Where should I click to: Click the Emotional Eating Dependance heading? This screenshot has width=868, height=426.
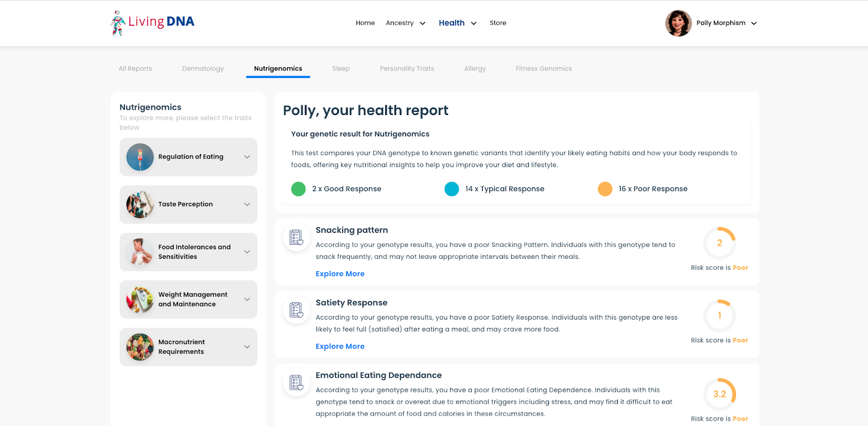pyautogui.click(x=379, y=376)
